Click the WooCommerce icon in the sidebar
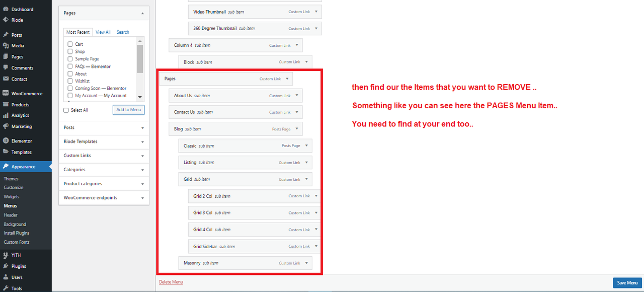 (6, 93)
